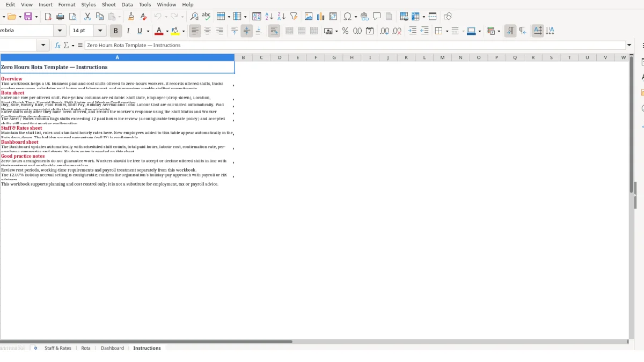Toggle Center Vertically alignment

[247, 31]
